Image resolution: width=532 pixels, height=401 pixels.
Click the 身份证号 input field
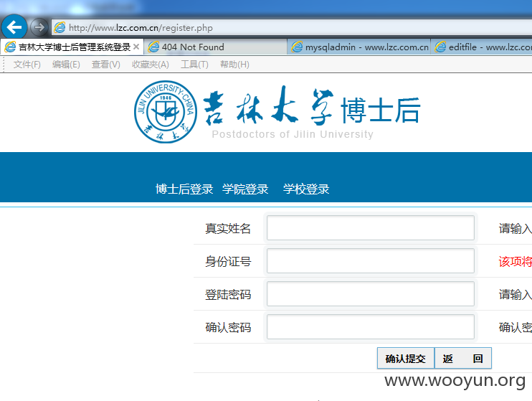click(371, 261)
